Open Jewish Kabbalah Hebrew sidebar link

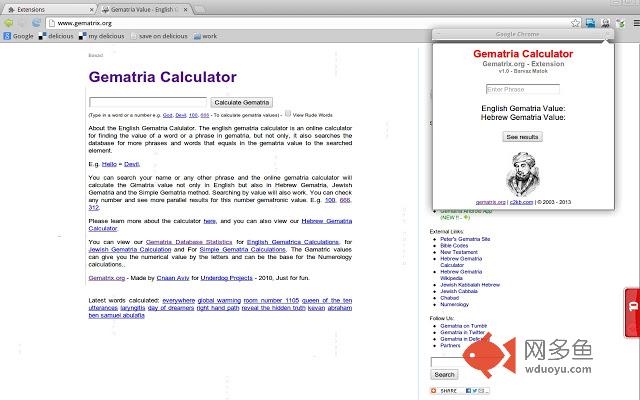[470, 285]
